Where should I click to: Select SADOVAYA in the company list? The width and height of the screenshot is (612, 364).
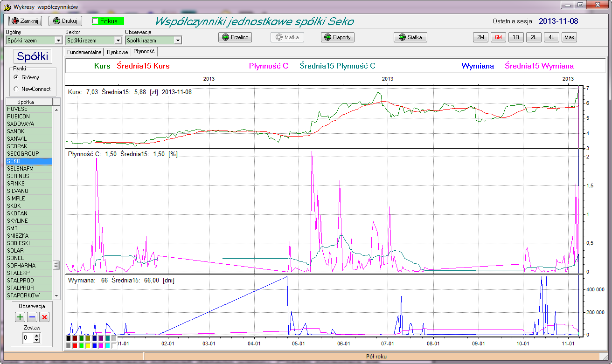[x=29, y=124]
